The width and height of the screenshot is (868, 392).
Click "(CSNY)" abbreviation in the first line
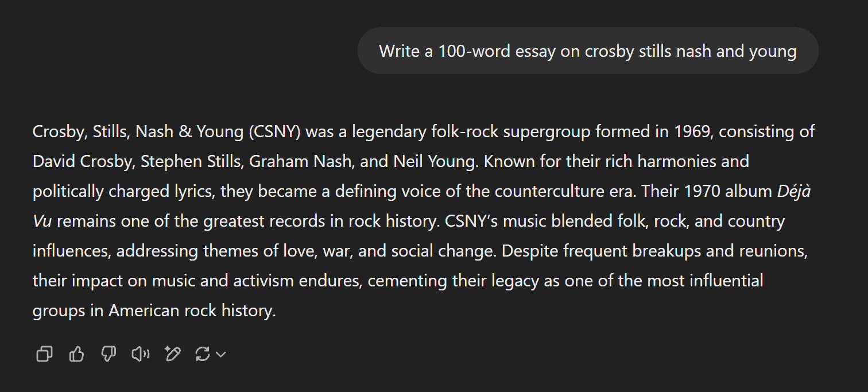click(275, 131)
